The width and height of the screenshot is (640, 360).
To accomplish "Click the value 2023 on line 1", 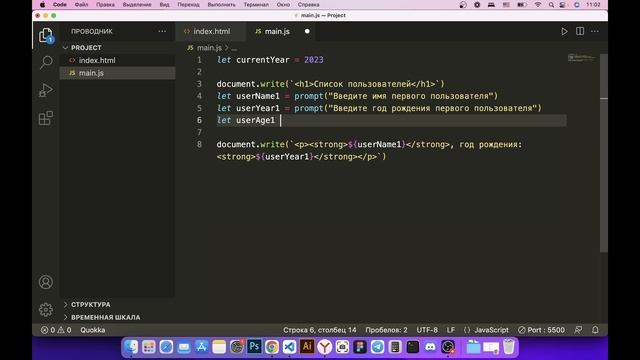I will 313,60.
